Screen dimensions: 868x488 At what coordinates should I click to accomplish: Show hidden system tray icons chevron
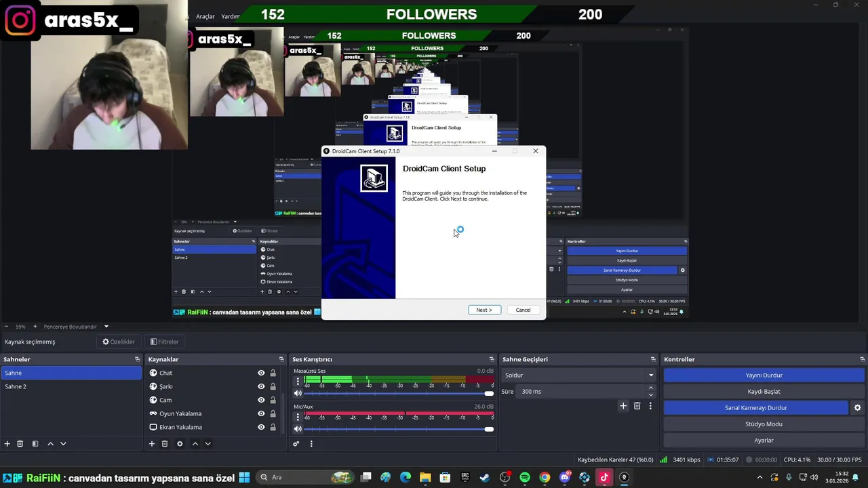pos(759,477)
